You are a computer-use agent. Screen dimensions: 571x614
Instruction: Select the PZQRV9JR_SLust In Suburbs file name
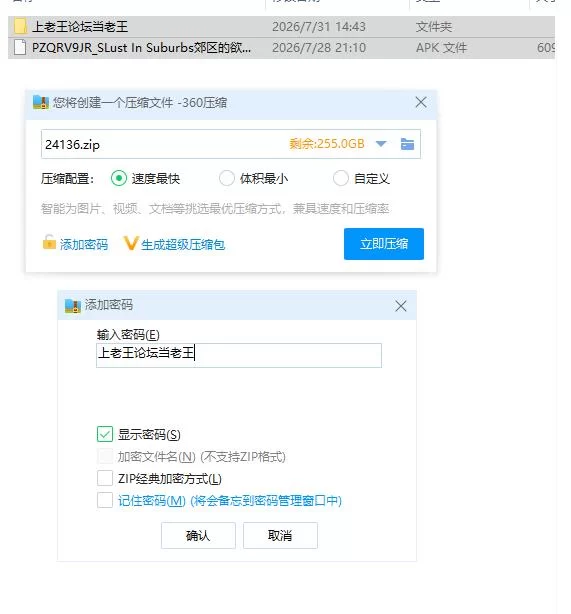coord(141,48)
